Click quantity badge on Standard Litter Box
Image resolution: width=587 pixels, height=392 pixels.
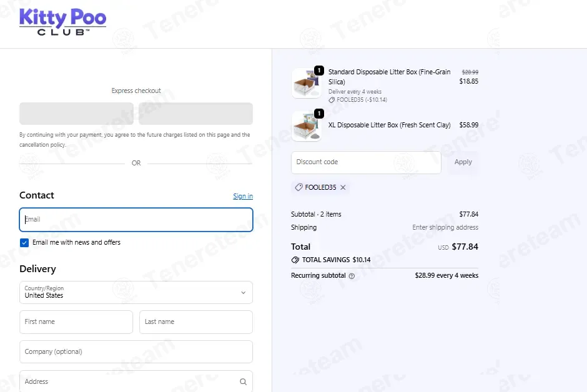319,71
